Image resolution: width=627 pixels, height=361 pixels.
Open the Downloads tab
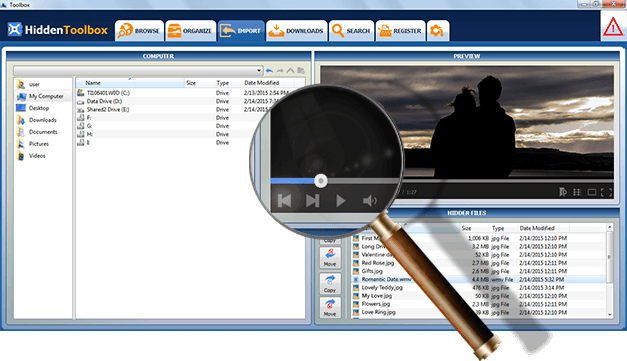click(297, 31)
